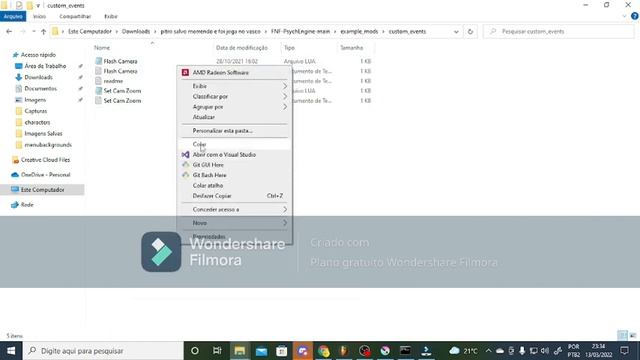Sort files by the Nome column
The width and height of the screenshot is (640, 360).
point(102,48)
